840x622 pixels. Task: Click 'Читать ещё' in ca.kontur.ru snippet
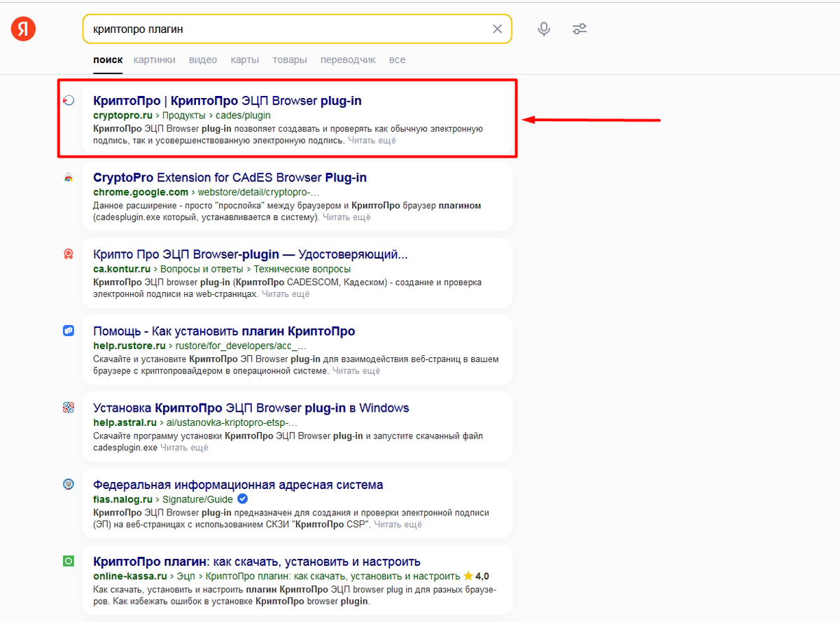(x=286, y=294)
